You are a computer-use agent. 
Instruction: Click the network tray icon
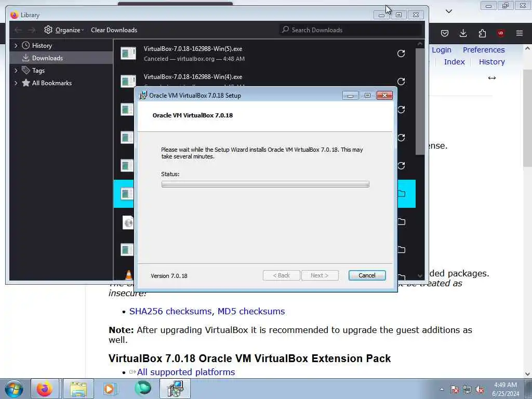click(x=467, y=390)
